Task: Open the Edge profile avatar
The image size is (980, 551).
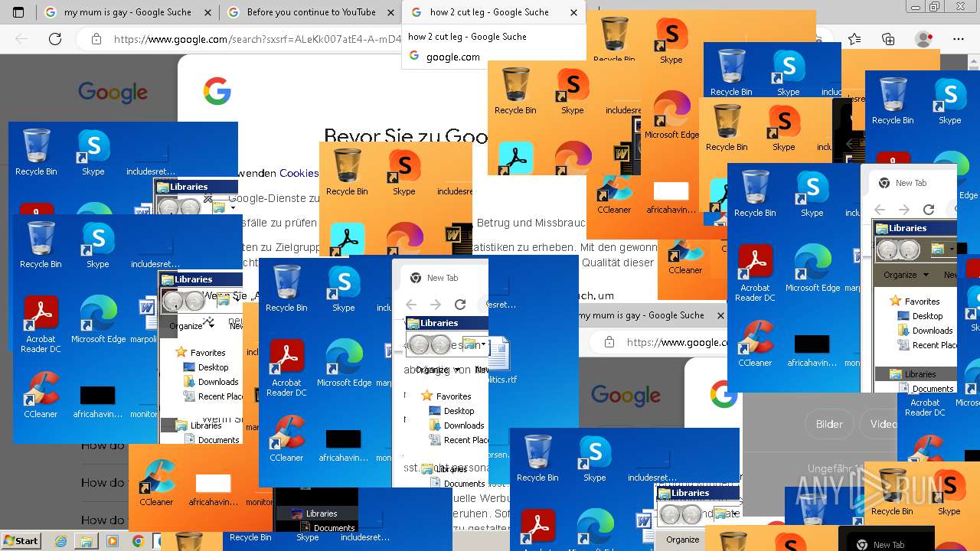Action: click(924, 39)
